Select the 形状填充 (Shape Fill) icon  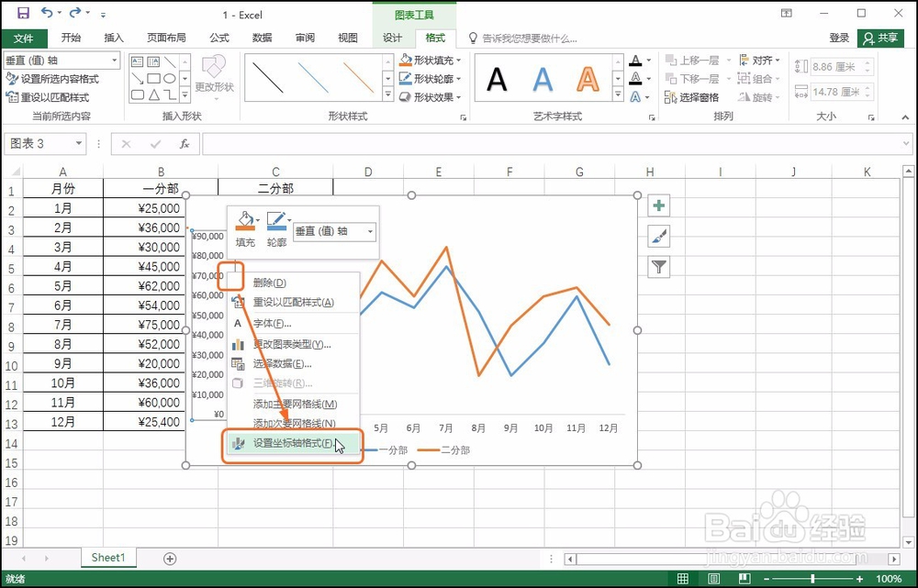(408, 58)
